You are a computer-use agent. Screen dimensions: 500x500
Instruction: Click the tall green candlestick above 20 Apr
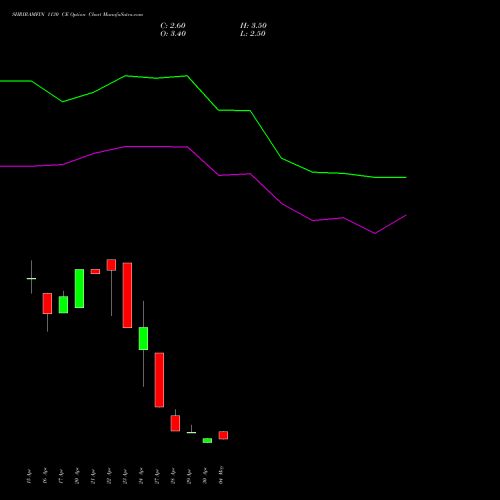click(79, 288)
